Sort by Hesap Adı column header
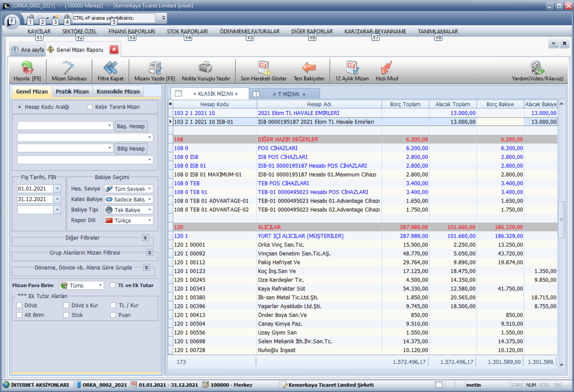 319,104
